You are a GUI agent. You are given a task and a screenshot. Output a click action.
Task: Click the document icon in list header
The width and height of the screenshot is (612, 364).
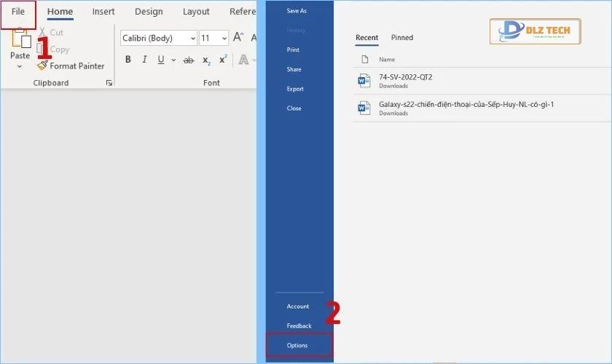[x=365, y=59]
